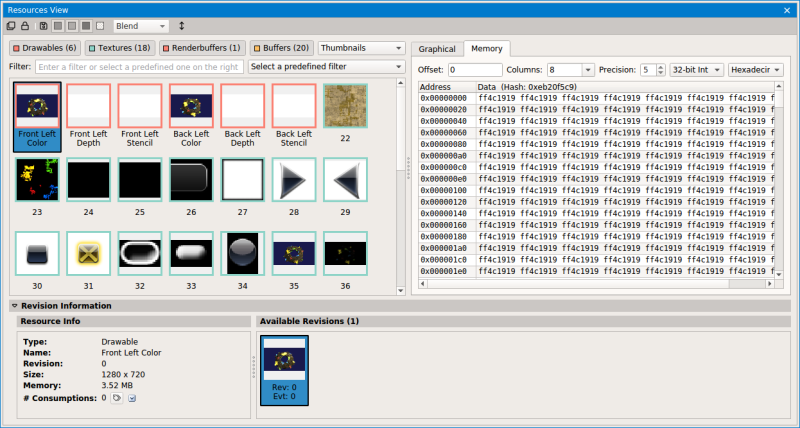Click the thumbnail list scroll up arrow

pyautogui.click(x=401, y=83)
